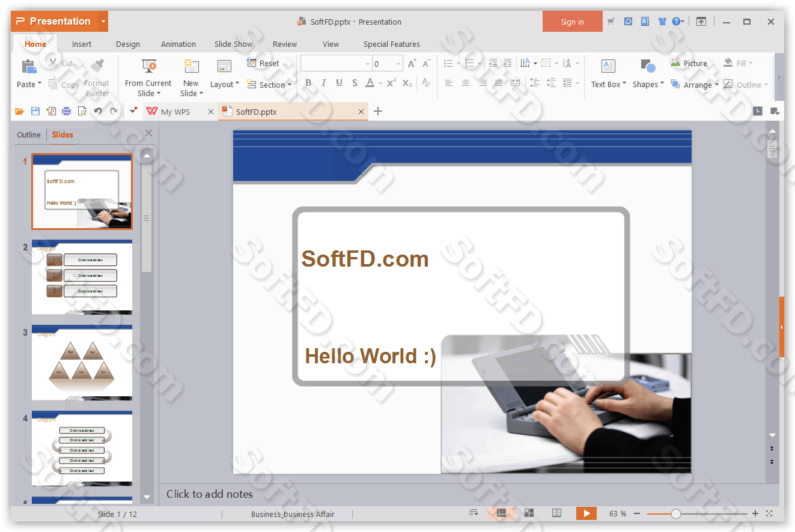
Task: Expand the Paste dropdown arrow
Action: click(40, 84)
